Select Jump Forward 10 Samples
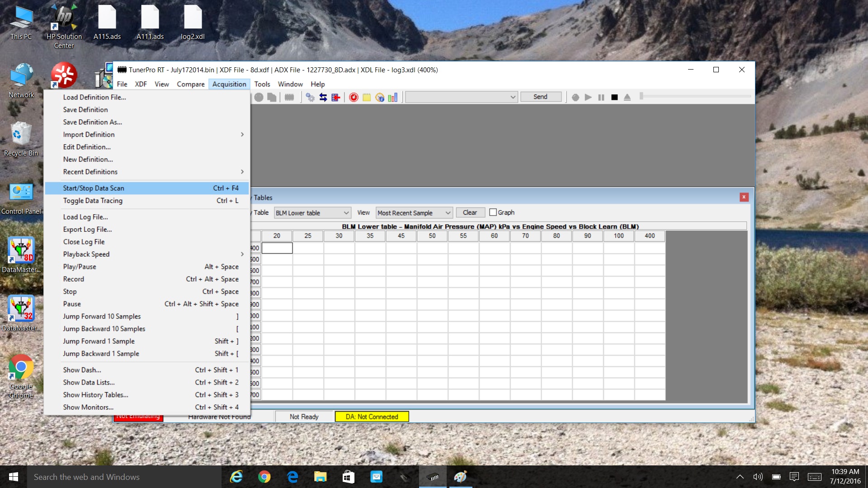Image resolution: width=868 pixels, height=488 pixels. 147,316
